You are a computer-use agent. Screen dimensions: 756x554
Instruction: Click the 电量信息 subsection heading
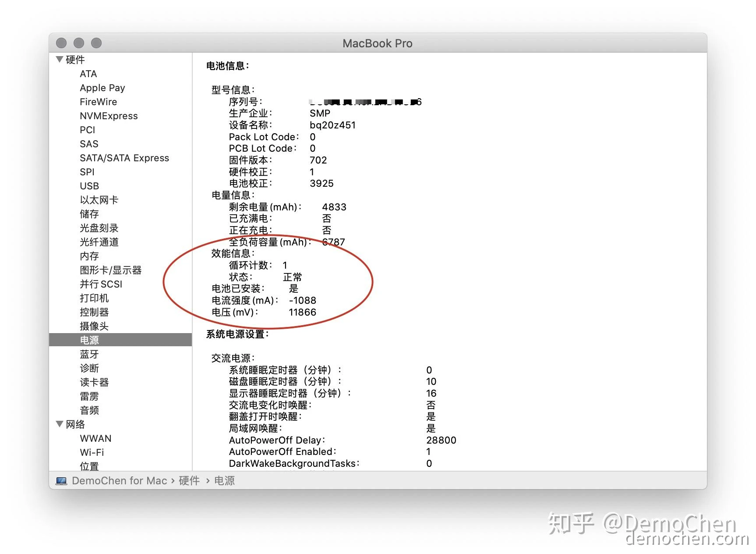[x=233, y=195]
